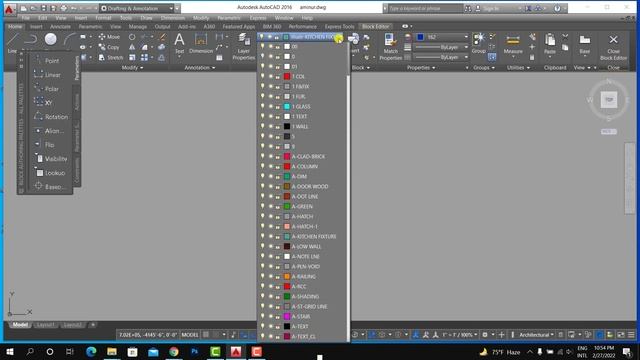Open the Dimension menu in menu bar
Image resolution: width=640 pixels, height=360 pixels.
(x=172, y=18)
